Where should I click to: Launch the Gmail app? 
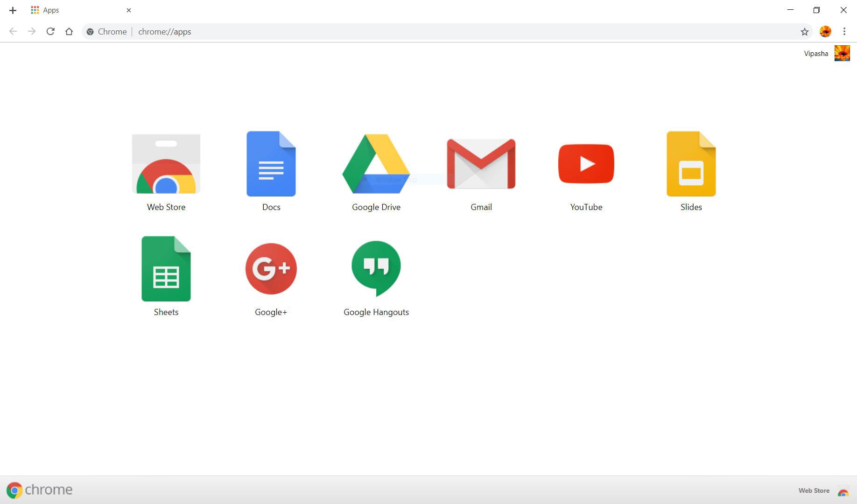pos(481,164)
